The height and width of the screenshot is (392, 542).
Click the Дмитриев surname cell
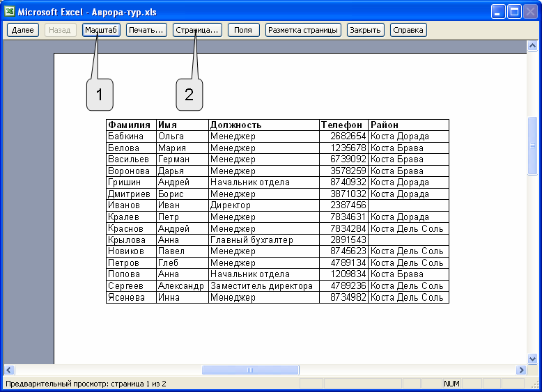[x=132, y=194]
